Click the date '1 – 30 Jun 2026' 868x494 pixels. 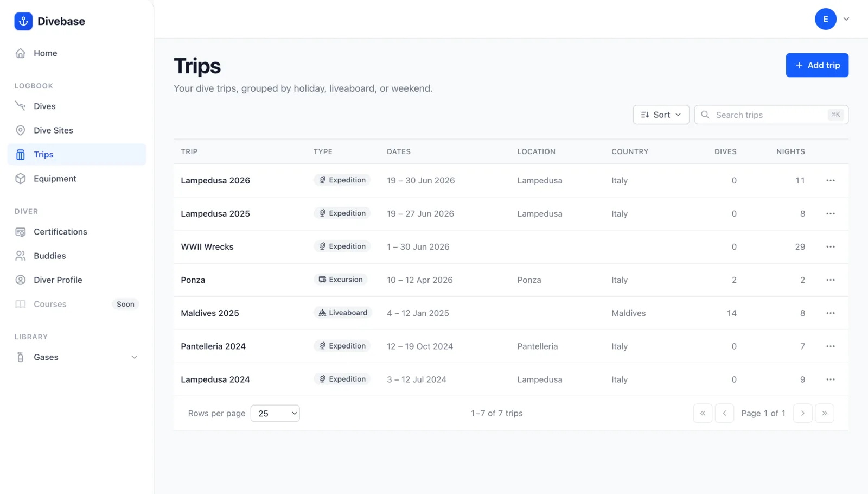pos(418,246)
